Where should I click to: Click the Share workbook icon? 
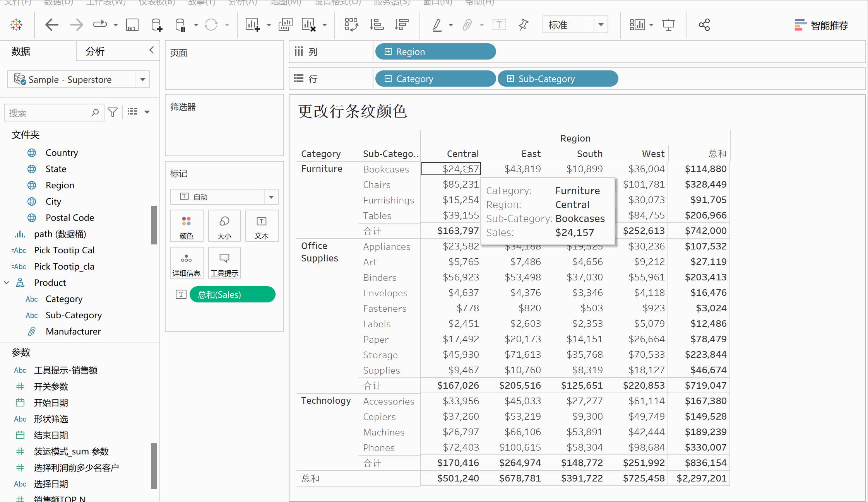tap(704, 25)
